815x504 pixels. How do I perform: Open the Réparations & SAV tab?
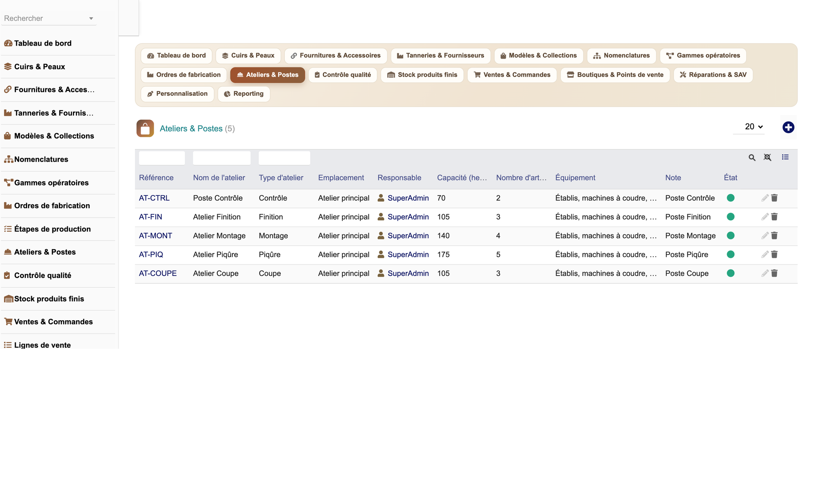point(713,75)
